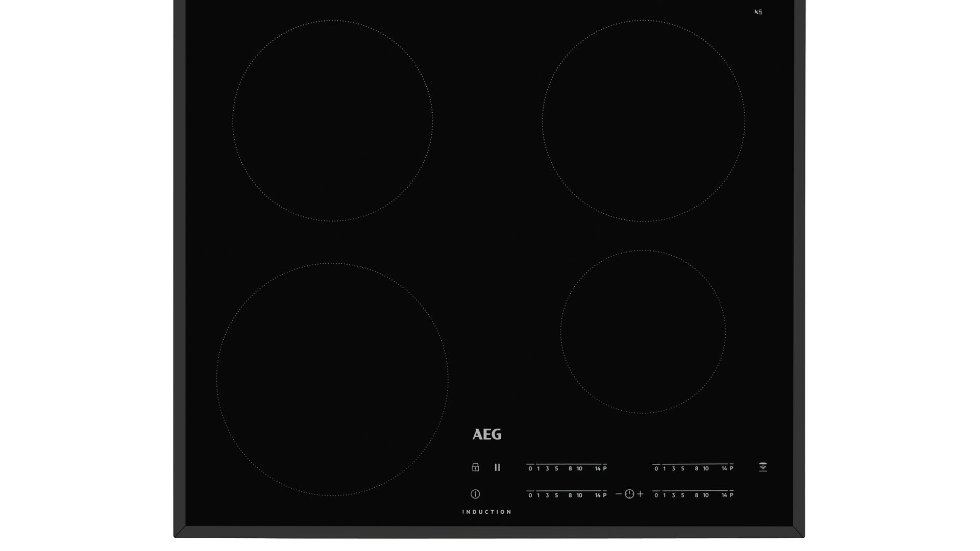Tap the k5 marking in the corner
Image resolution: width=980 pixels, height=551 pixels.
tap(758, 11)
